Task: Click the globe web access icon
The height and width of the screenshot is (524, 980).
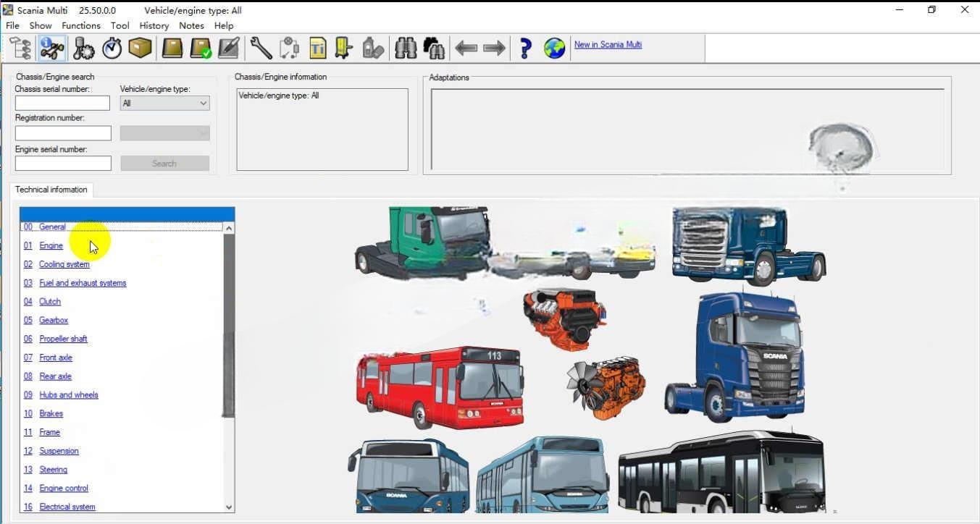Action: [x=553, y=47]
